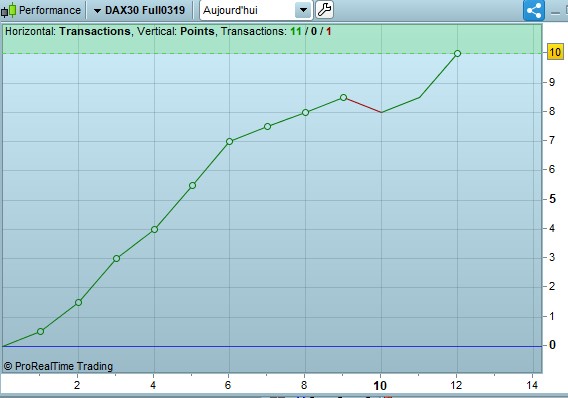Click the data point at transaction 1
Screen dimensions: 568x398
click(41, 331)
